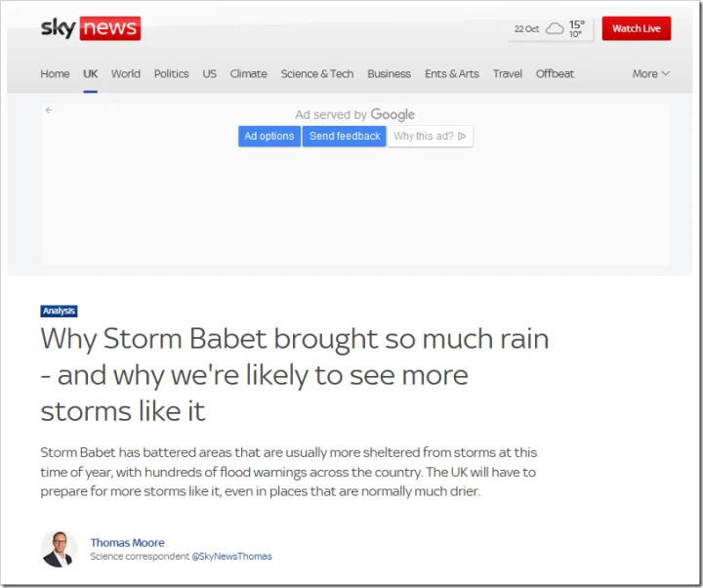Open the UK news section
This screenshot has height=588, width=703.
click(90, 73)
